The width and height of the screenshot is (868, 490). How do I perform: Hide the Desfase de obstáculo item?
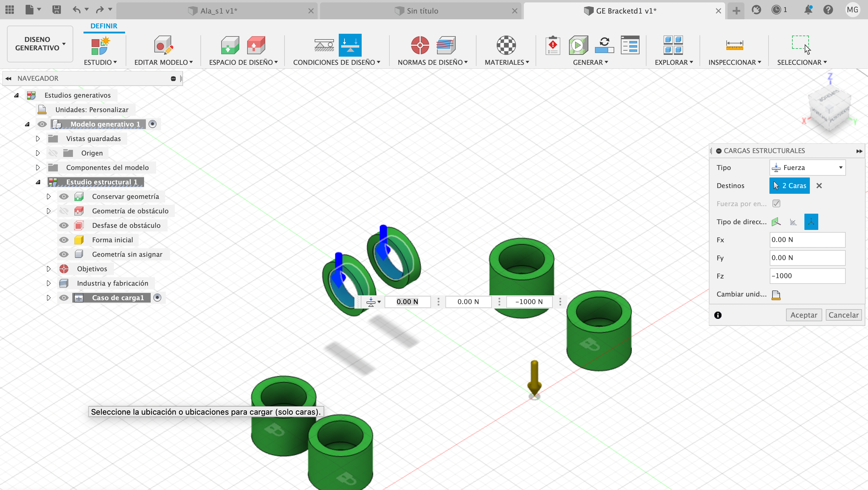(x=64, y=225)
